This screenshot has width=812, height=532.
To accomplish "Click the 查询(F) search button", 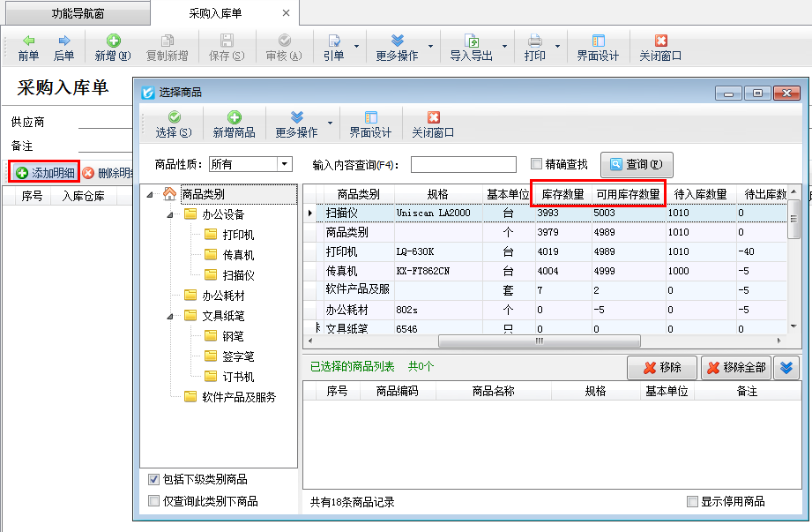I will tap(637, 165).
